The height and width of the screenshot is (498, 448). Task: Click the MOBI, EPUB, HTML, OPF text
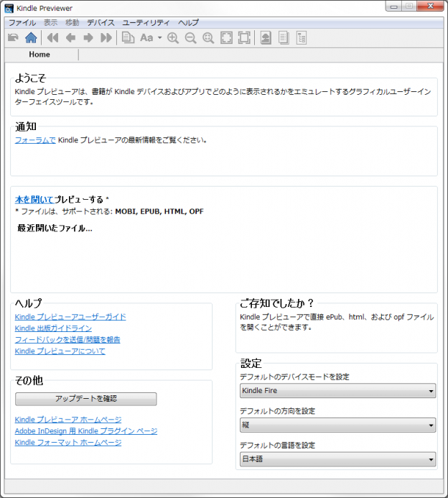click(159, 211)
